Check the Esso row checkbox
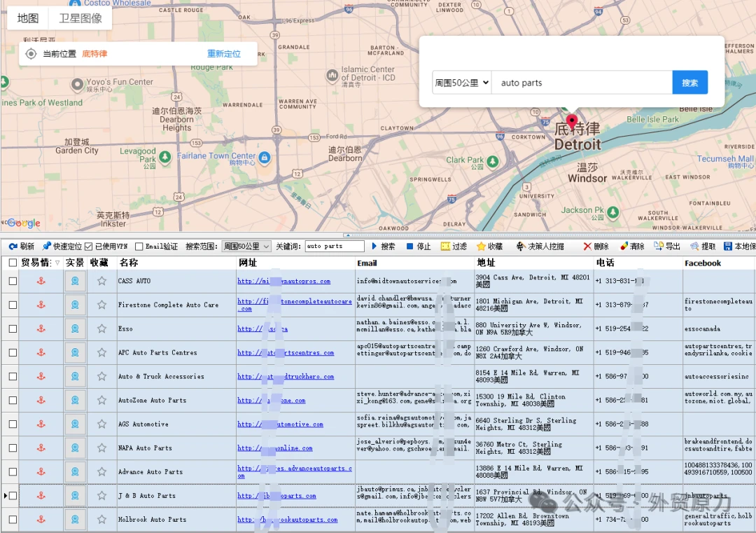Viewport: 756px width, 533px height. (x=13, y=329)
